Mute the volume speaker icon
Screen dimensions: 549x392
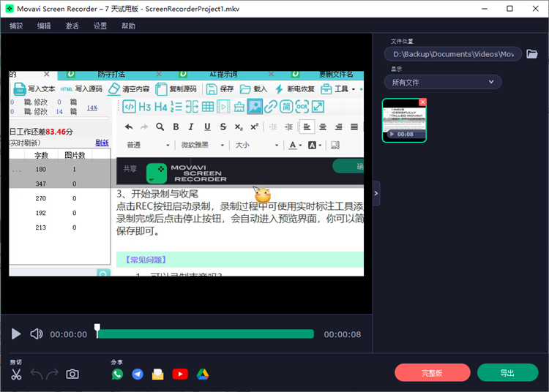tap(37, 334)
